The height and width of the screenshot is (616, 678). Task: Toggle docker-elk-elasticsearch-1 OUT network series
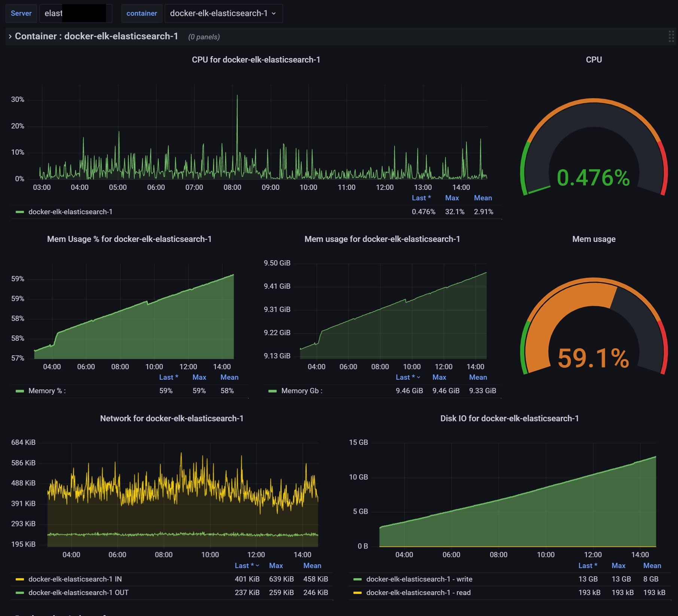(78, 593)
